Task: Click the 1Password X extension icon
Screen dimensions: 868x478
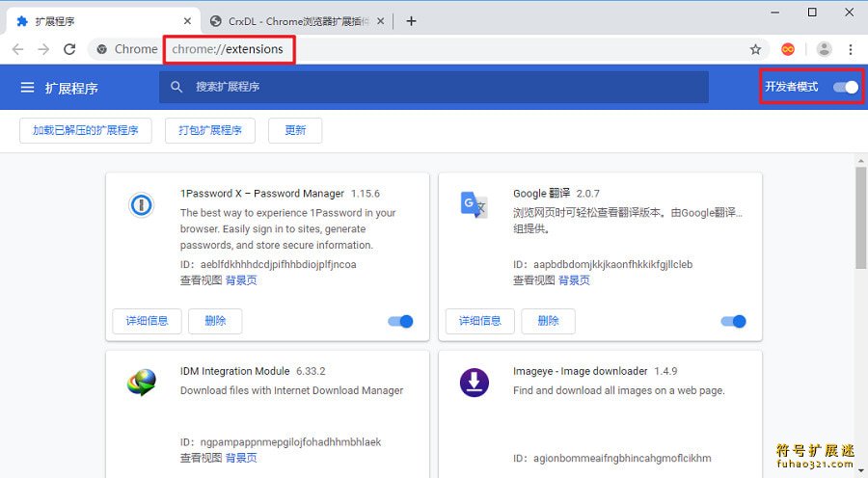Action: [x=141, y=205]
